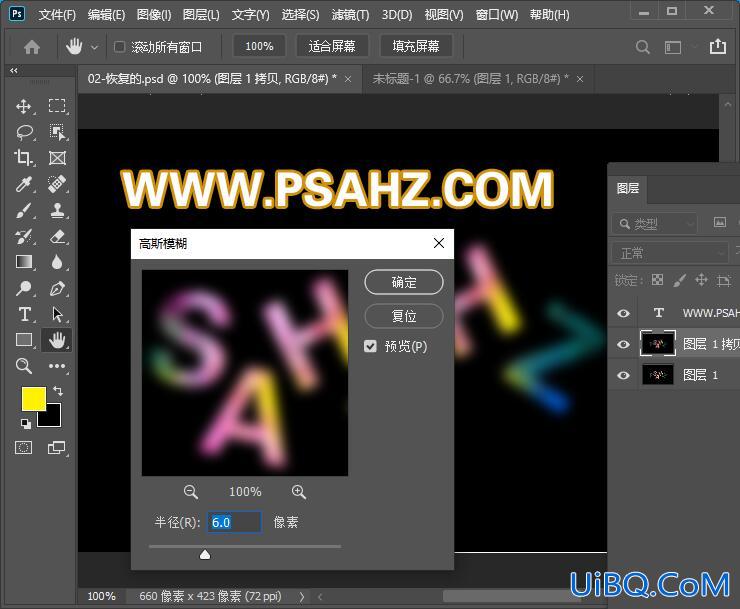Expand the collapsed toolbox double arrows
Screen dimensions: 740x609
[x=14, y=70]
